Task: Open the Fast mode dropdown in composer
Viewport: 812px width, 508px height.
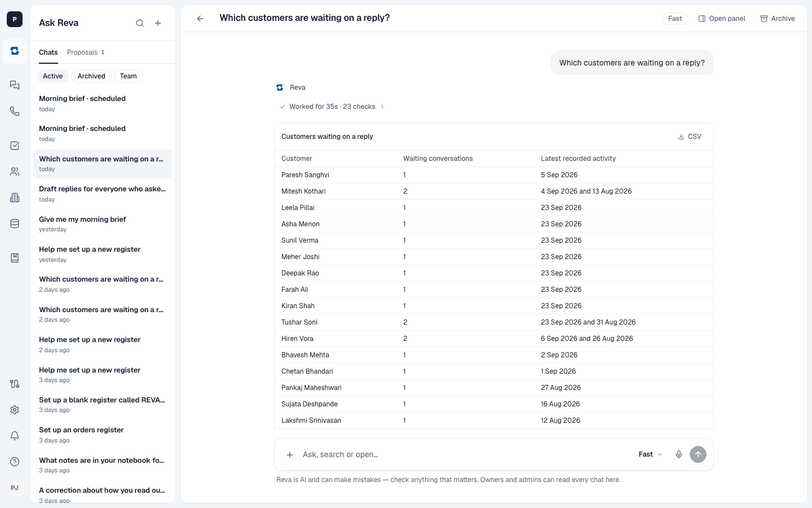Action: pyautogui.click(x=650, y=454)
